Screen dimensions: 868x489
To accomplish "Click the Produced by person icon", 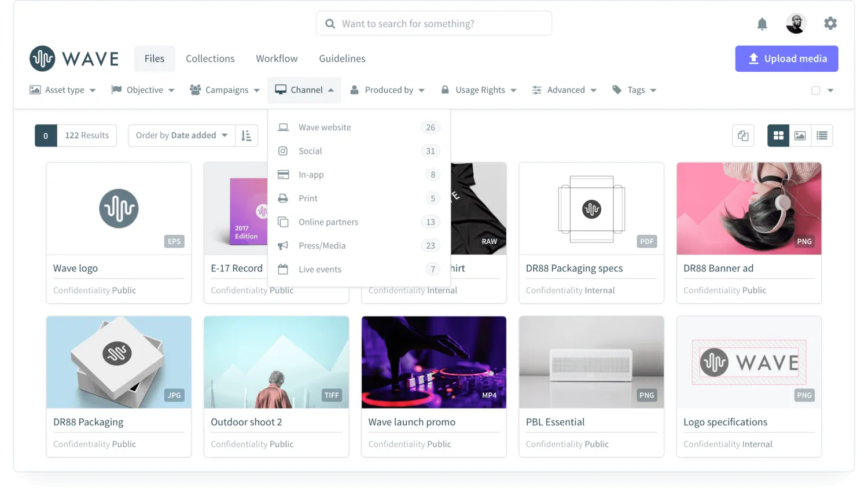I will pos(354,90).
